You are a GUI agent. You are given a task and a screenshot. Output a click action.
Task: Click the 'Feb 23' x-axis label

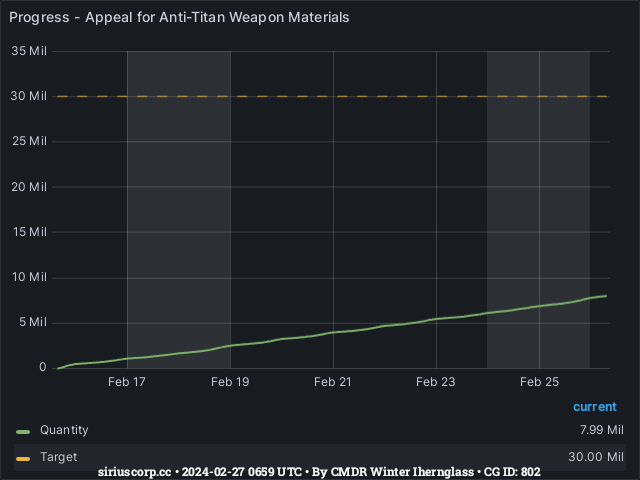tap(436, 382)
